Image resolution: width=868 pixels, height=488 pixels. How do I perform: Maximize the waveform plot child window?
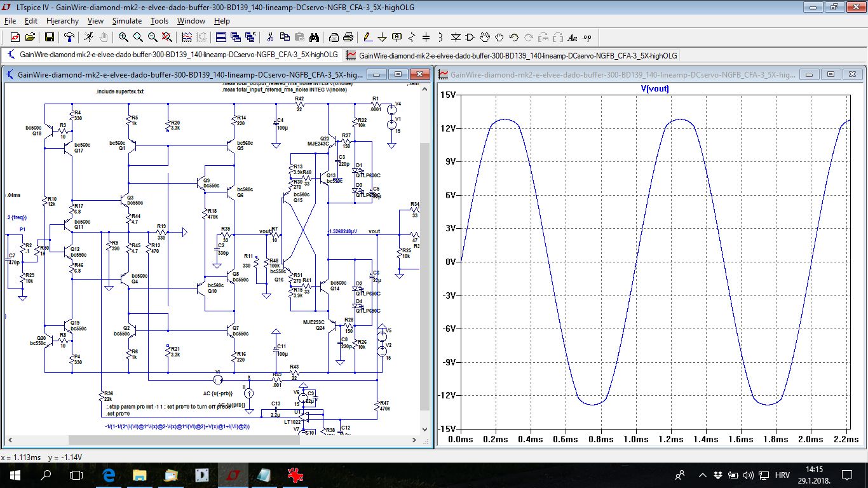pos(831,74)
